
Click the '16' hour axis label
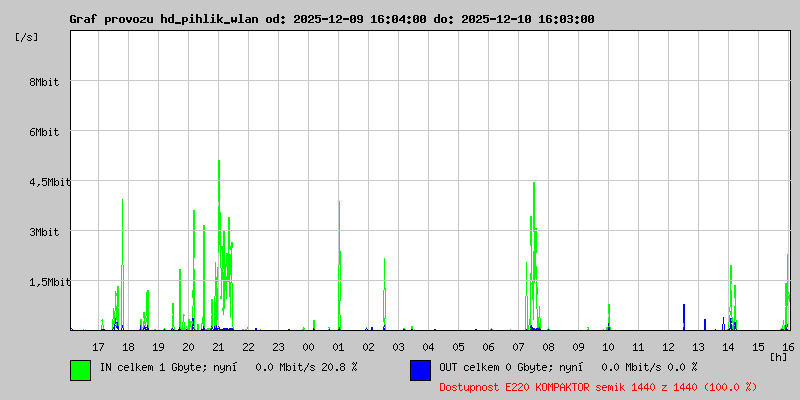click(x=788, y=347)
